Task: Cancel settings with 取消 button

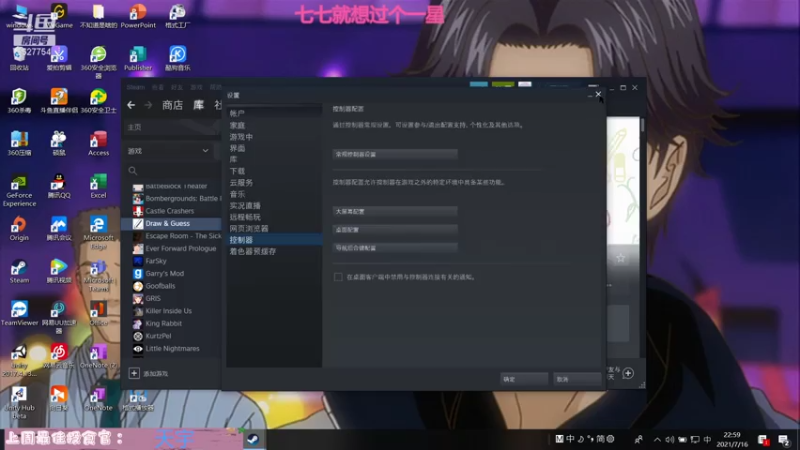Action: click(577, 379)
